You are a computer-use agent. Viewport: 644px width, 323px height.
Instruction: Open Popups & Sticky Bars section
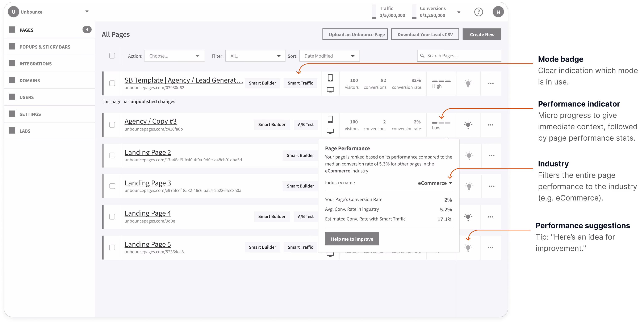click(50, 47)
